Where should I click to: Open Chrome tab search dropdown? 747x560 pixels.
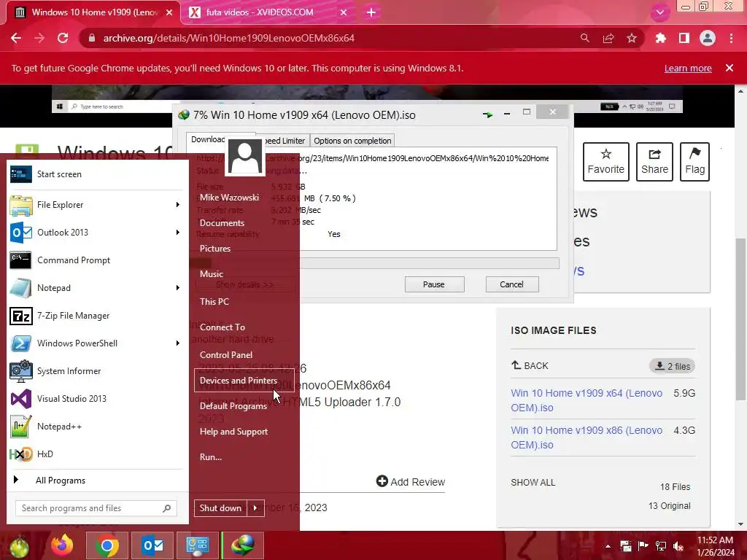tap(659, 12)
